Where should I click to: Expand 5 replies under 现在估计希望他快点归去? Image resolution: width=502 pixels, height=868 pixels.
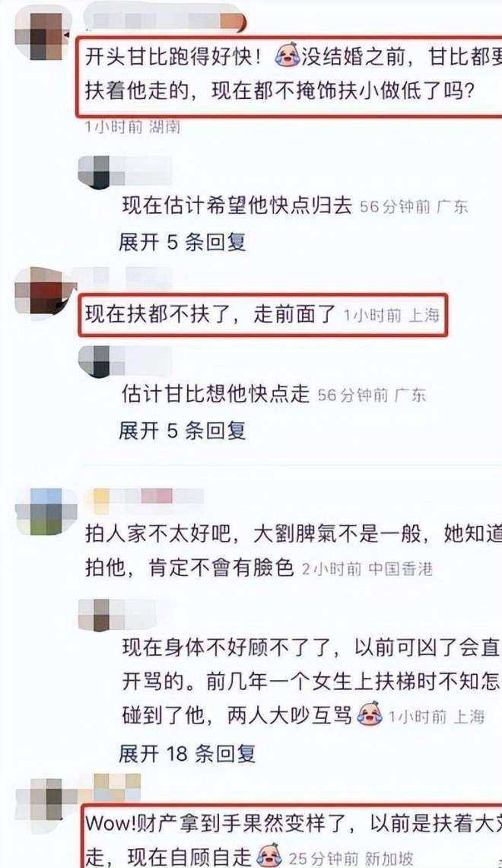[x=182, y=242]
